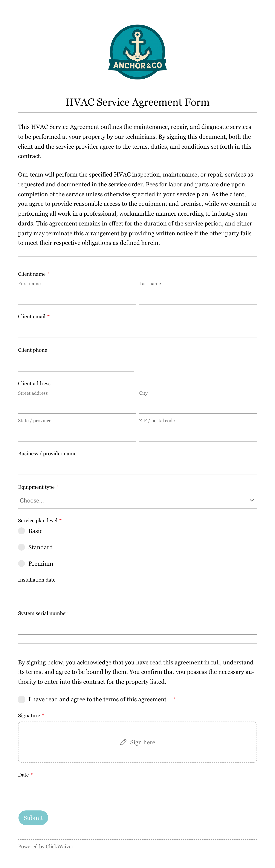Open the Powered by ClickWaiver link

46,847
